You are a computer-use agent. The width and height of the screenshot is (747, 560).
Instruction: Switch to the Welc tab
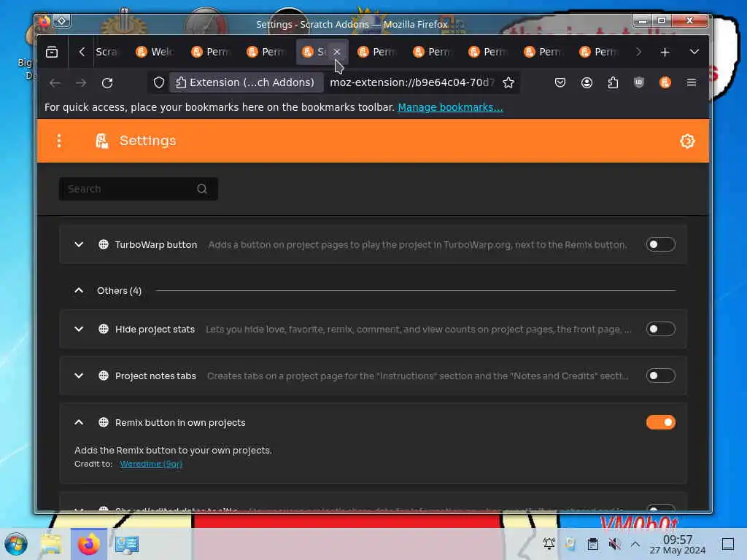[x=155, y=52]
